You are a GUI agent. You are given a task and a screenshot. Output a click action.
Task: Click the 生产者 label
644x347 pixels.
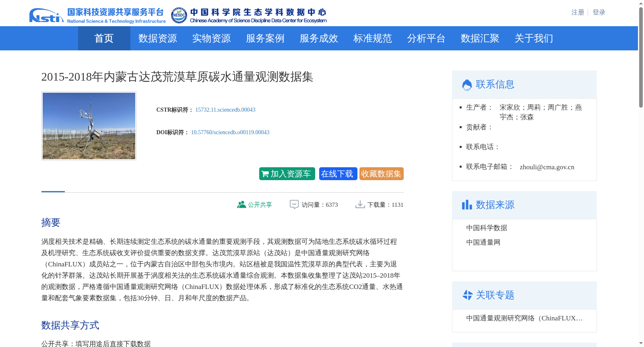(479, 108)
